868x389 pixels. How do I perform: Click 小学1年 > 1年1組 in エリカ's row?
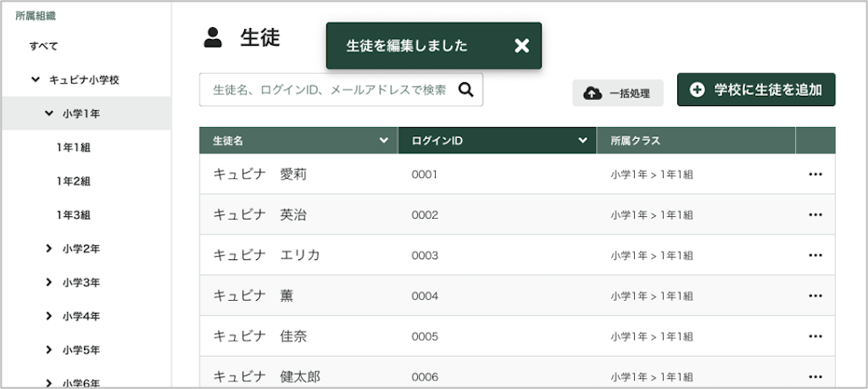(x=652, y=256)
